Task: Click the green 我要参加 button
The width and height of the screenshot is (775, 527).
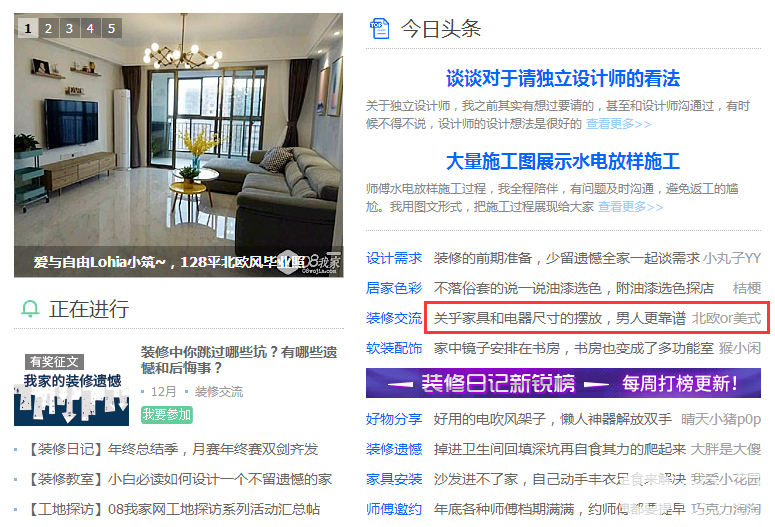Action: tap(167, 414)
